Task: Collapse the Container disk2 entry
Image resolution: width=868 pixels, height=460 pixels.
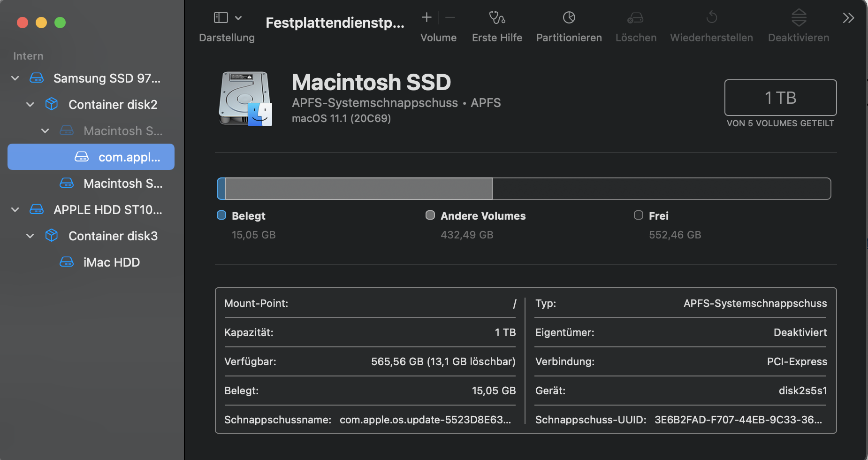Action: (x=30, y=105)
